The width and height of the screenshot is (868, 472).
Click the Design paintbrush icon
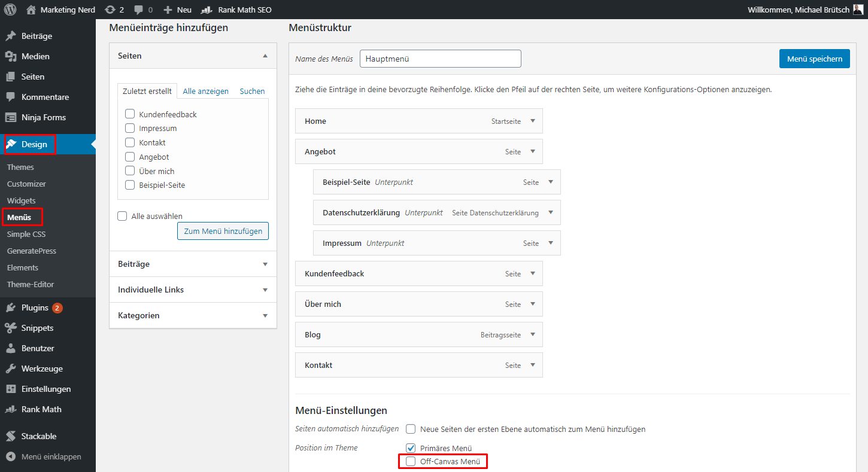pyautogui.click(x=11, y=144)
